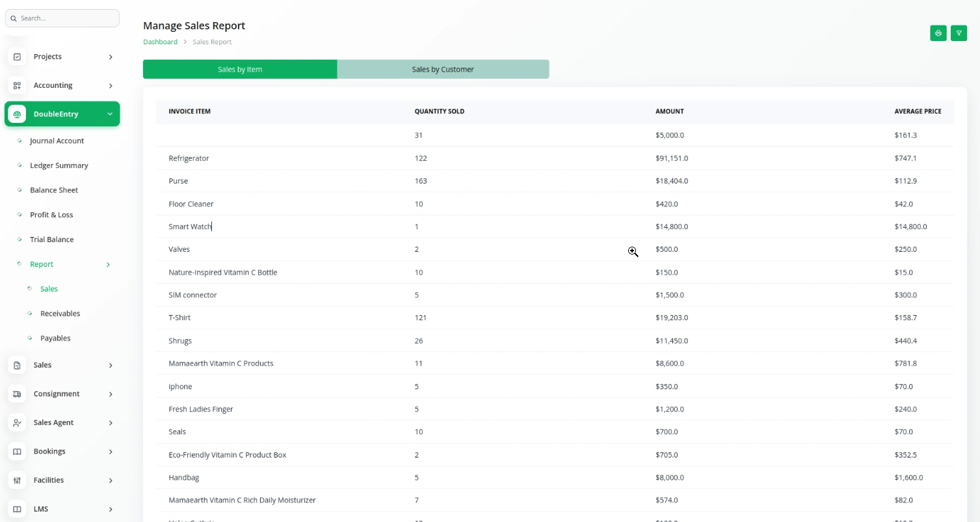The image size is (980, 522).
Task: Select the Sales by Item tab
Action: click(240, 69)
